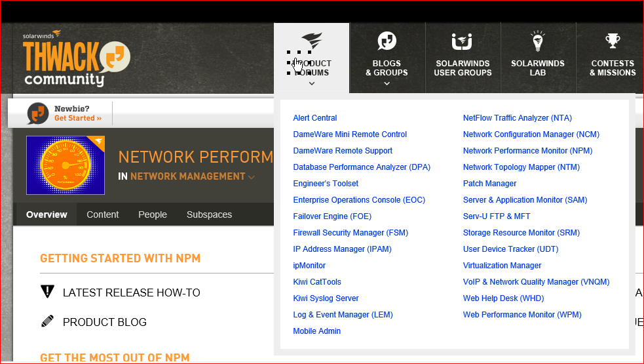Open Network Performance Monitor (NPM) link
Viewport: 644px width, 364px height.
coord(528,151)
